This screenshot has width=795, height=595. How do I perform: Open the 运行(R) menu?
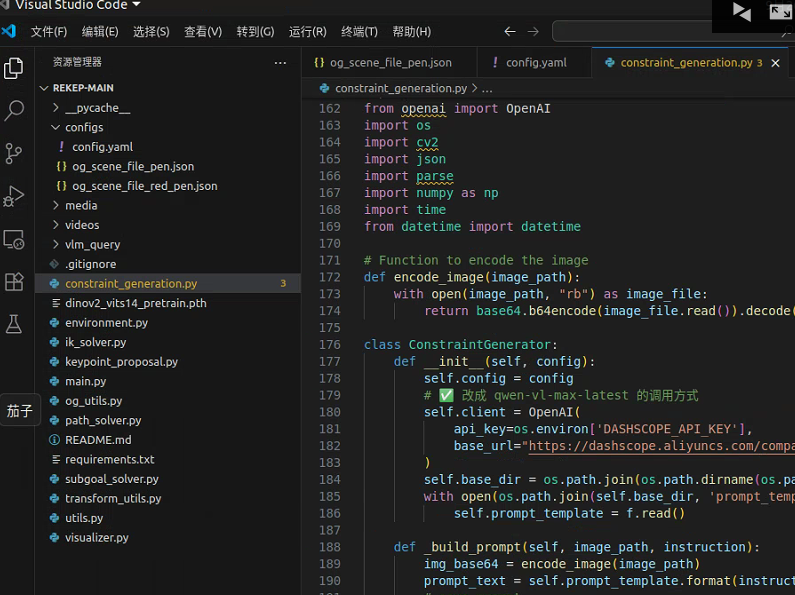307,31
